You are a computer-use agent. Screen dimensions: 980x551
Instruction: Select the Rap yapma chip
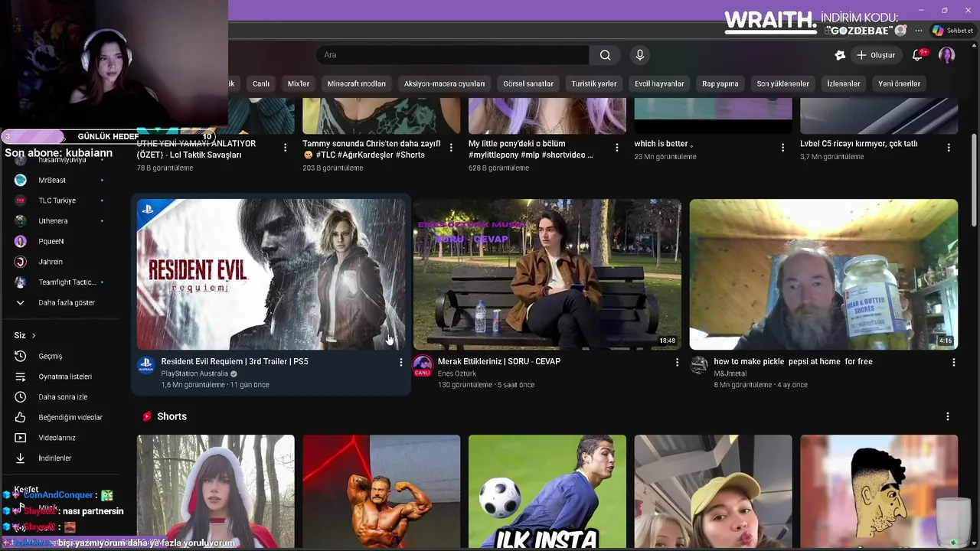coord(720,83)
